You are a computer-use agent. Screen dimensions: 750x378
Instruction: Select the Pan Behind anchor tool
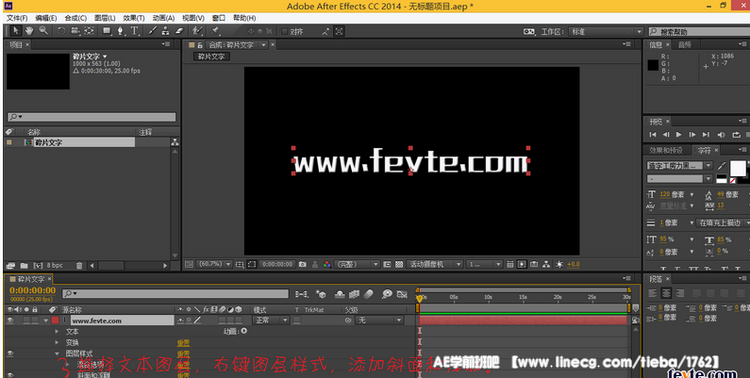89,31
